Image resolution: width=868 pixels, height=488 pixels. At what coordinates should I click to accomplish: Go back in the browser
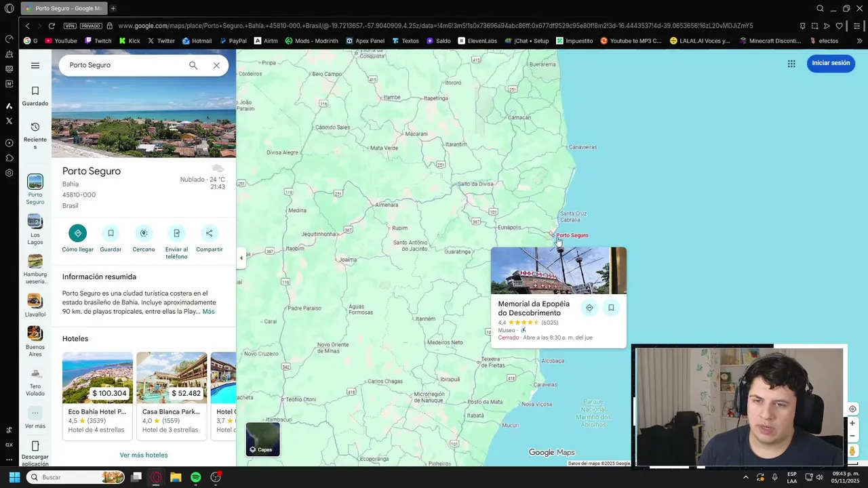pos(27,26)
